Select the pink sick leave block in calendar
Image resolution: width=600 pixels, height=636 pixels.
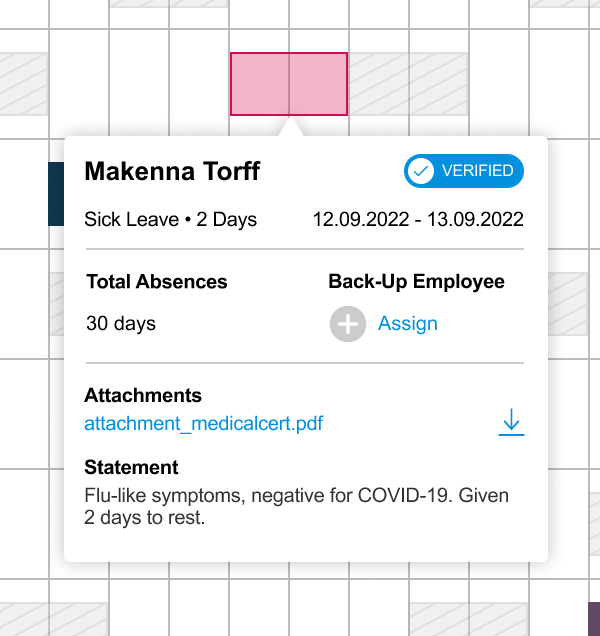point(289,84)
